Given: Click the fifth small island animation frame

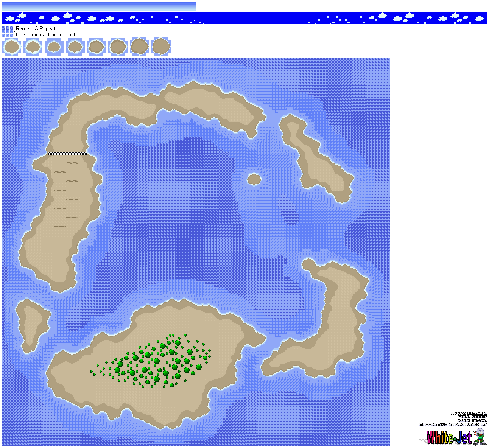Looking at the screenshot, I should (x=97, y=47).
